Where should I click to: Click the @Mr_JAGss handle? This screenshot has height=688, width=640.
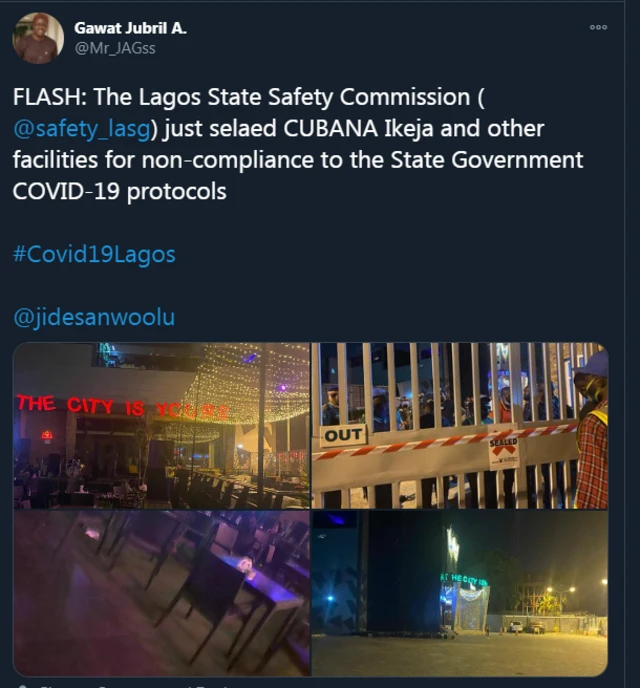[115, 48]
